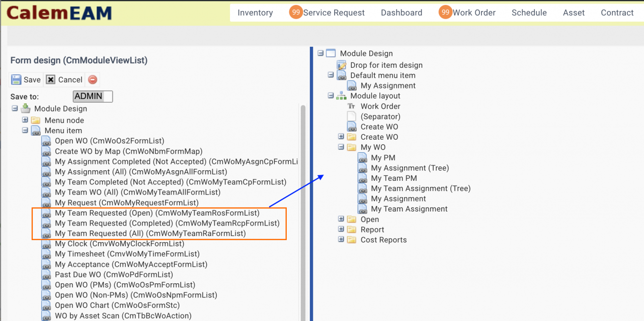Image resolution: width=644 pixels, height=321 pixels.
Task: Click the My Assignment Completed (Not Accepted) icon
Action: click(46, 162)
